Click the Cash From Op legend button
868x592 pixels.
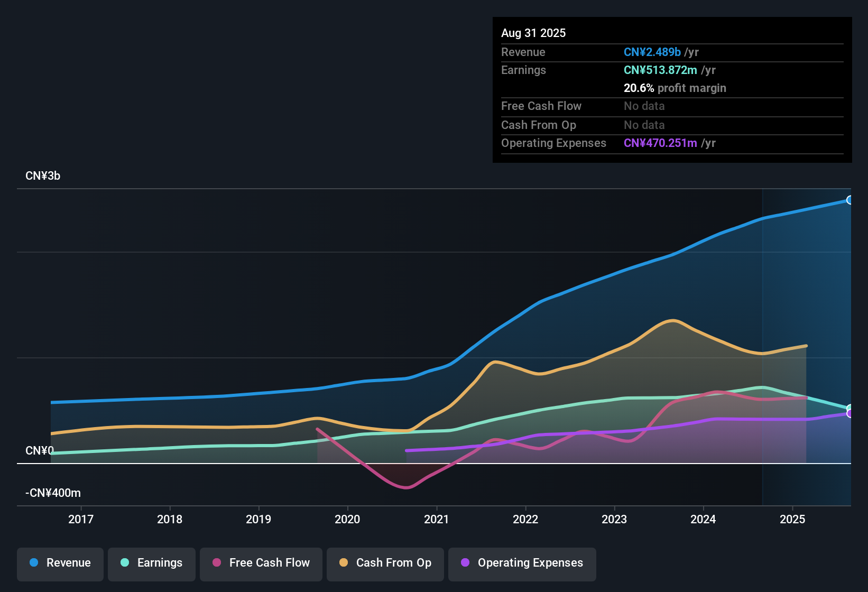tap(385, 563)
